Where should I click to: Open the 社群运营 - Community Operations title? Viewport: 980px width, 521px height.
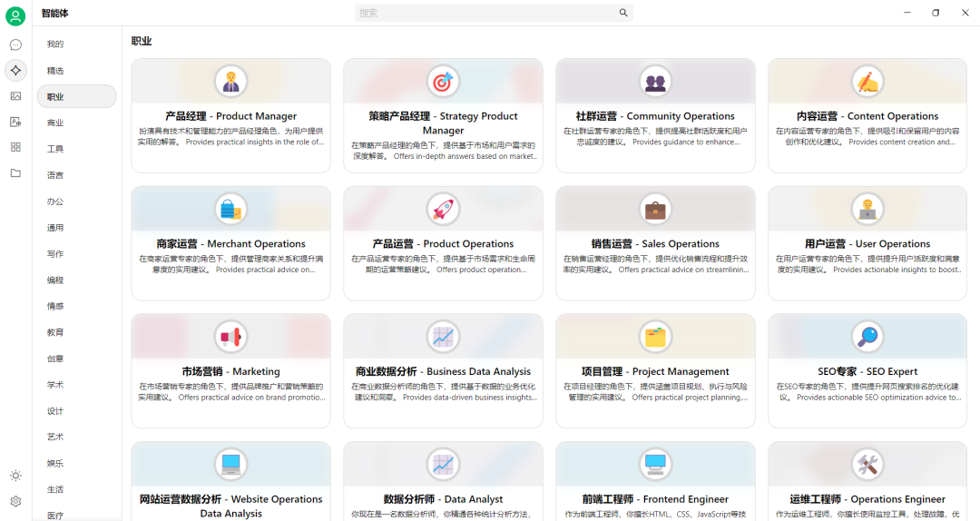(x=655, y=116)
